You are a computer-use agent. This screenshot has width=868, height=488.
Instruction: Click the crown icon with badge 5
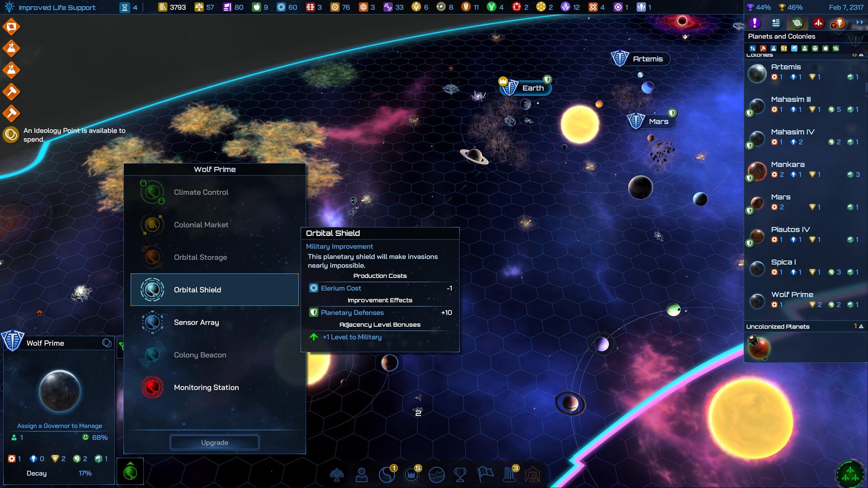click(x=411, y=474)
